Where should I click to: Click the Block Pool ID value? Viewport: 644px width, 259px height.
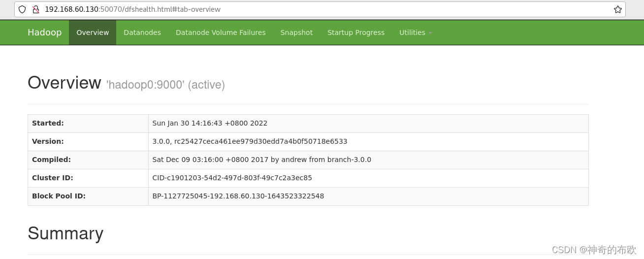tap(238, 196)
